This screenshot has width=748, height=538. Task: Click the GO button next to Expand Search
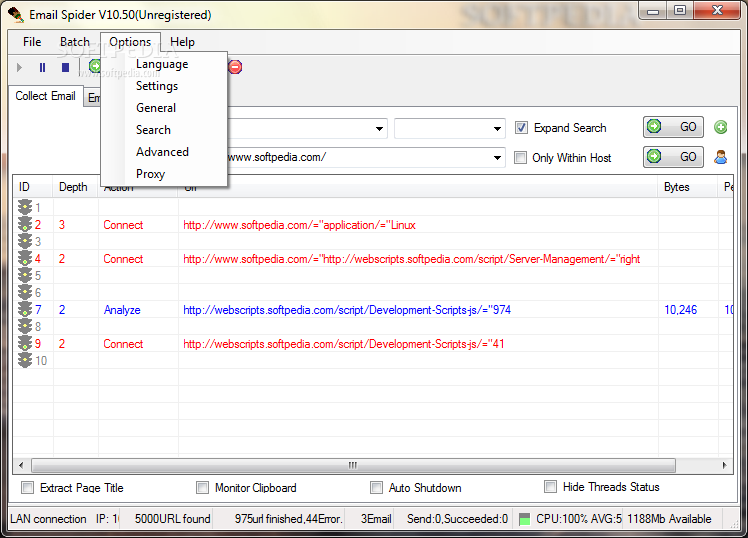[673, 127]
